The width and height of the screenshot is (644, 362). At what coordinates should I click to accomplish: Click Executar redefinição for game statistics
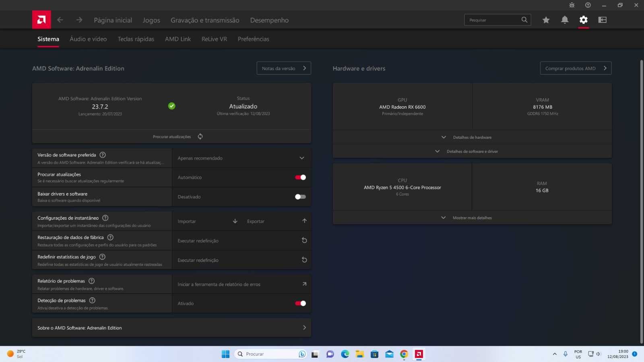coord(242,260)
